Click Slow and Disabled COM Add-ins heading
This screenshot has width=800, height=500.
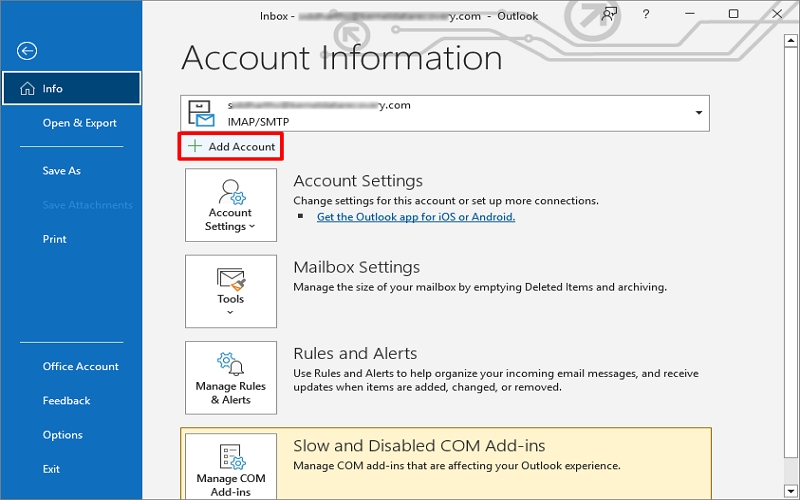[x=419, y=445]
